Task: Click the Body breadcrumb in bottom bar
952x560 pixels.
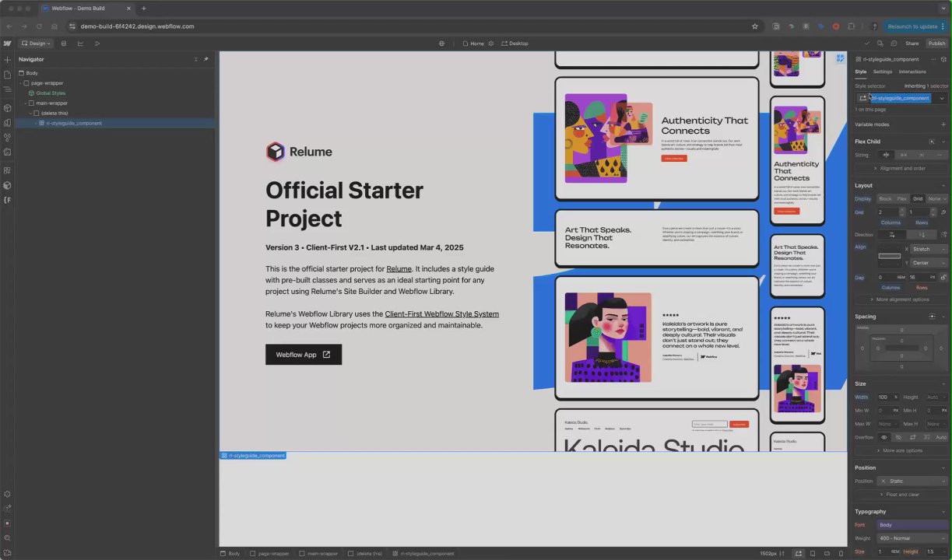Action: click(230, 554)
